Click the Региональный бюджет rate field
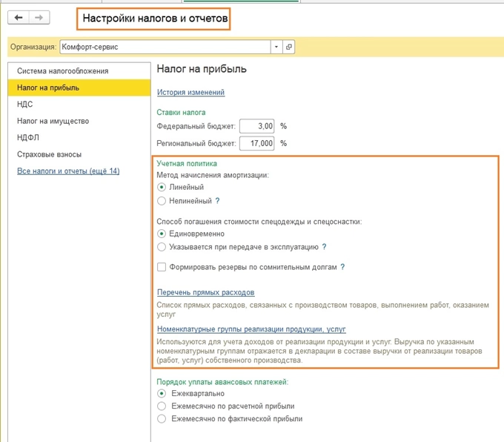The image size is (504, 442). [256, 143]
